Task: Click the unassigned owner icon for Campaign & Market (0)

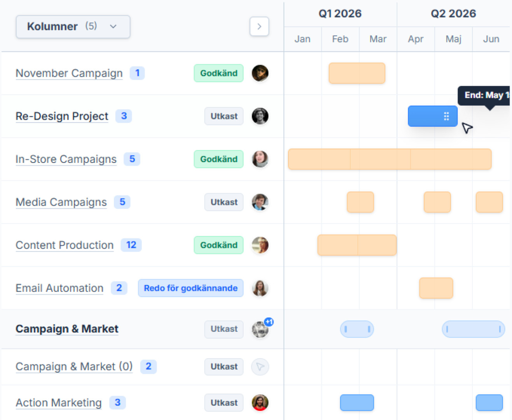Action: coord(260,367)
